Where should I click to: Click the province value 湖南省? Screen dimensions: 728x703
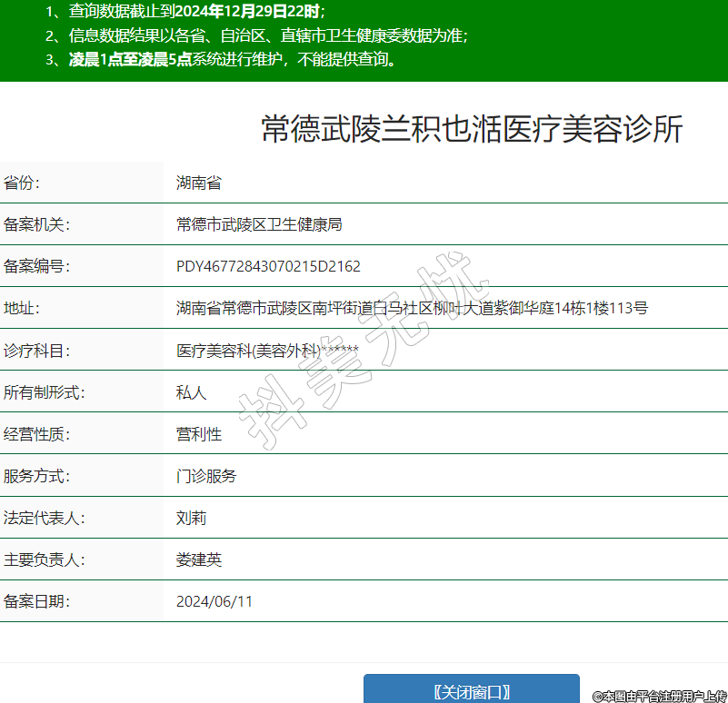198,183
